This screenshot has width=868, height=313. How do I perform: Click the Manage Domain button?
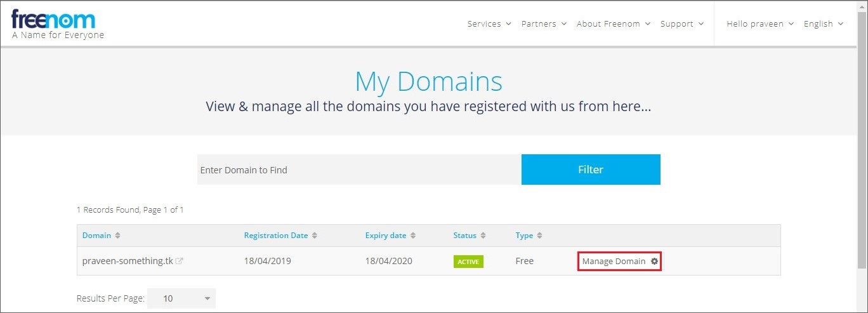click(x=620, y=261)
